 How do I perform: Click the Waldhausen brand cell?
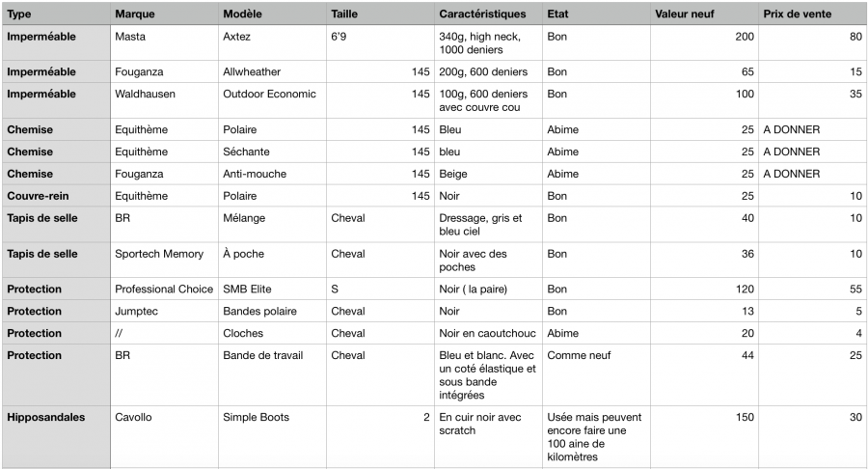(x=164, y=100)
